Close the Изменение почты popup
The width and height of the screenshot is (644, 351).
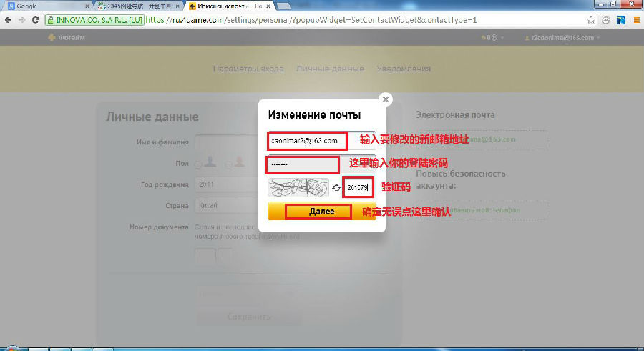(x=386, y=99)
